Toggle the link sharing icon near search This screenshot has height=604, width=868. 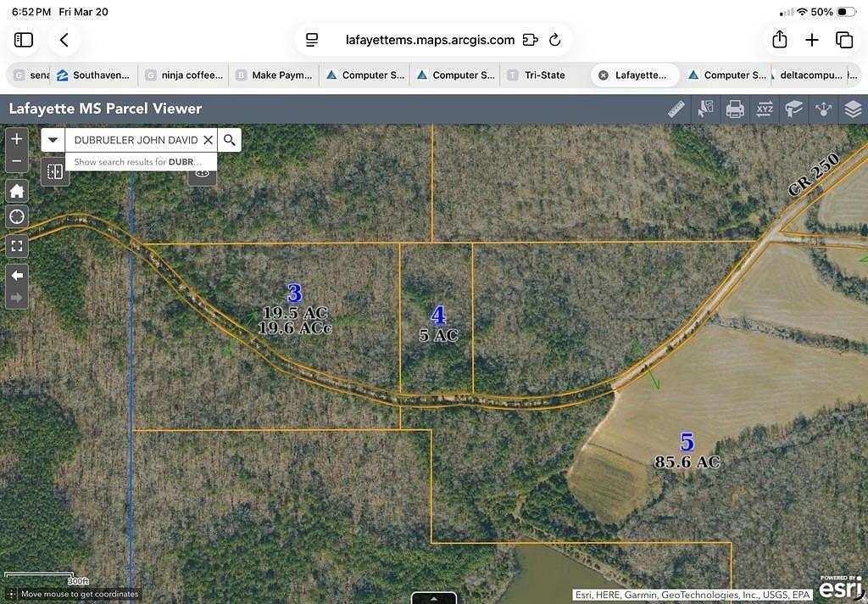click(x=202, y=172)
